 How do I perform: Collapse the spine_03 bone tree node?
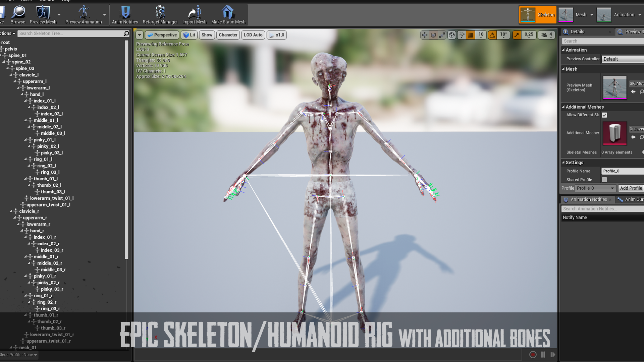(7, 68)
